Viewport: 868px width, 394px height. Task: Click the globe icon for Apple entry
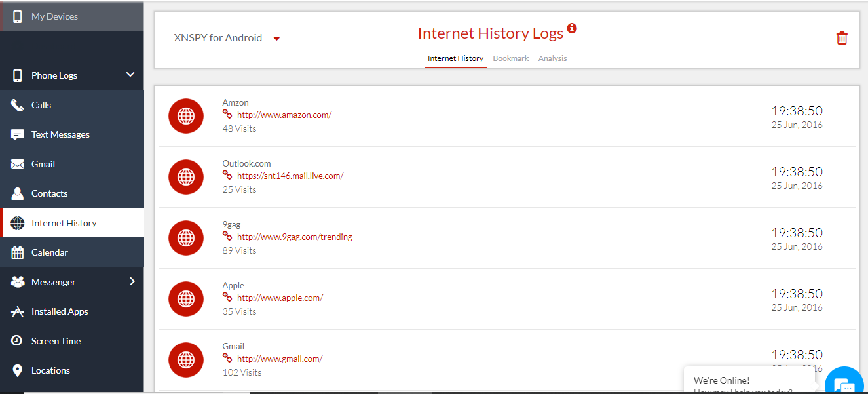click(186, 299)
